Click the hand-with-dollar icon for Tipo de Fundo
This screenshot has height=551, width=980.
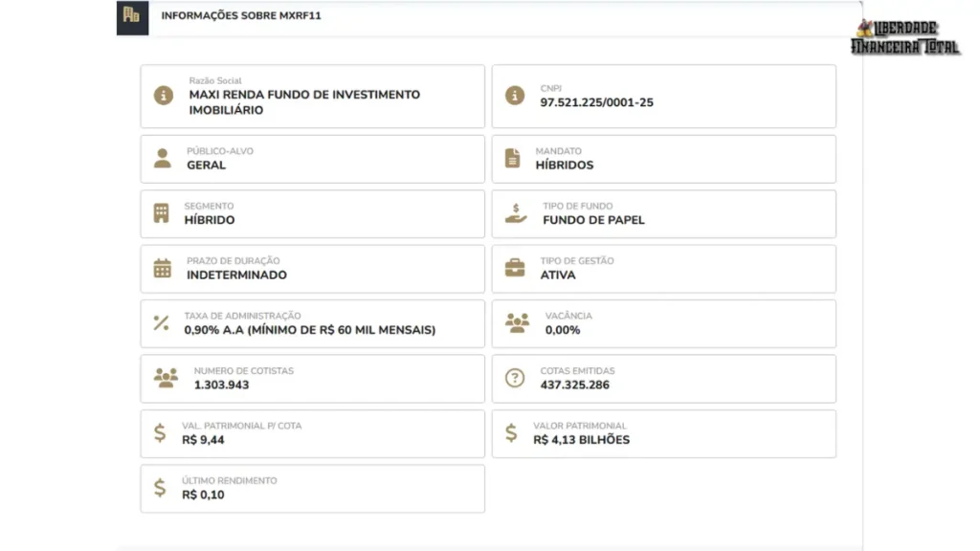[x=516, y=213]
